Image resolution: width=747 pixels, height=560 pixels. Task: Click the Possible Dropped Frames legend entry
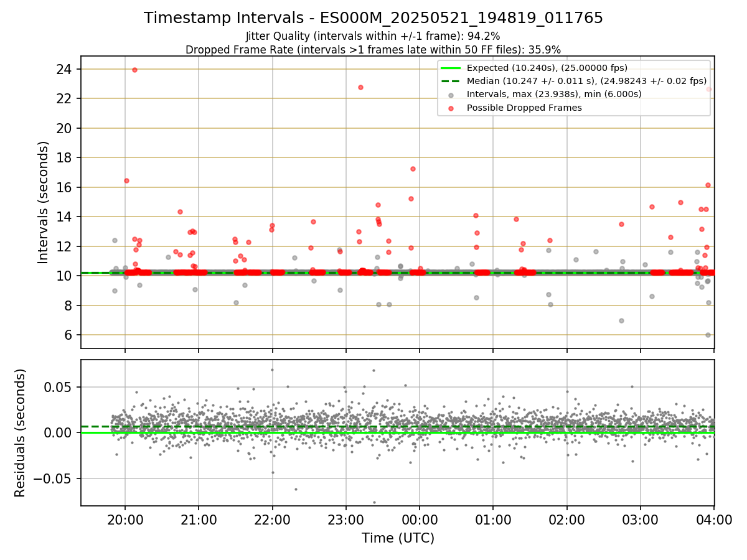(x=524, y=108)
